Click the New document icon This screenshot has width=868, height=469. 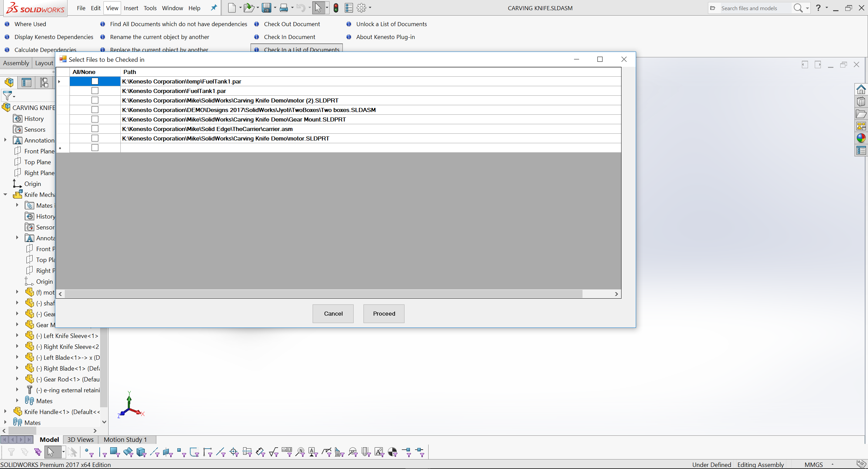(232, 8)
